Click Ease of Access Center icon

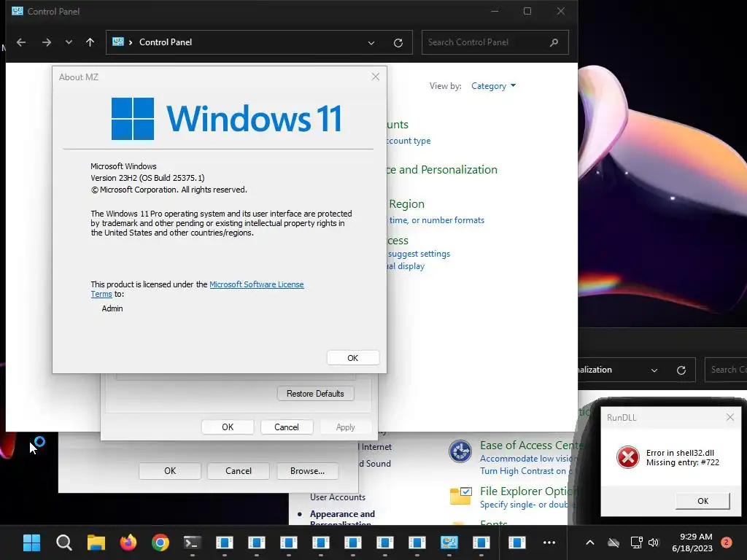pyautogui.click(x=460, y=451)
